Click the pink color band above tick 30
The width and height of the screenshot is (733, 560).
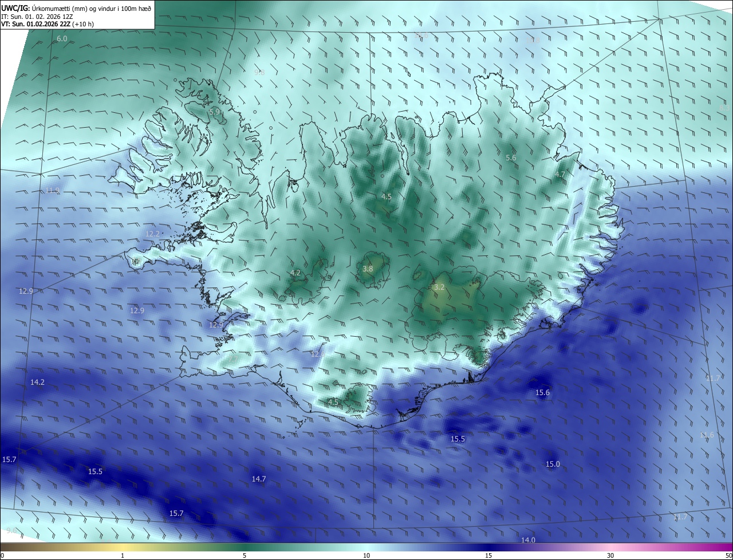(610, 547)
